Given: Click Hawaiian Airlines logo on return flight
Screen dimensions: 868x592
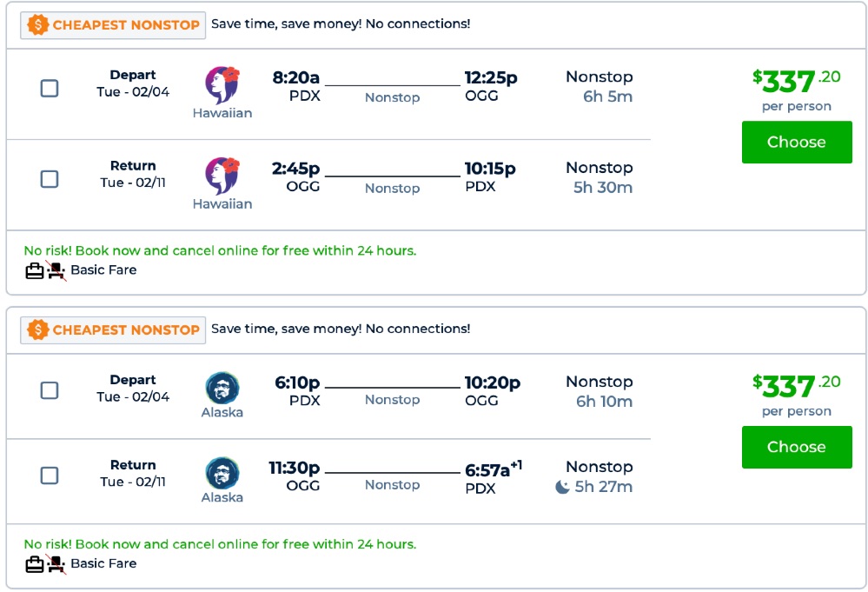Looking at the screenshot, I should (222, 176).
